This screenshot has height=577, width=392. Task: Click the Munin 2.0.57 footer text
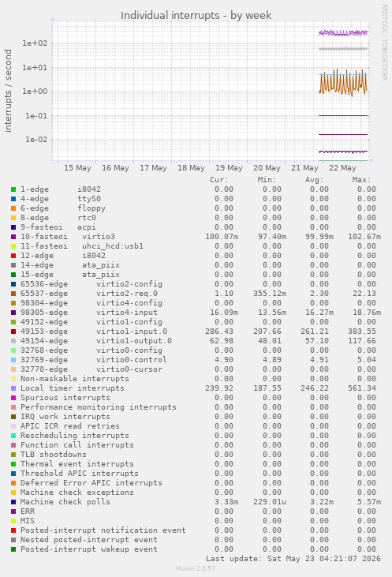coord(196,568)
